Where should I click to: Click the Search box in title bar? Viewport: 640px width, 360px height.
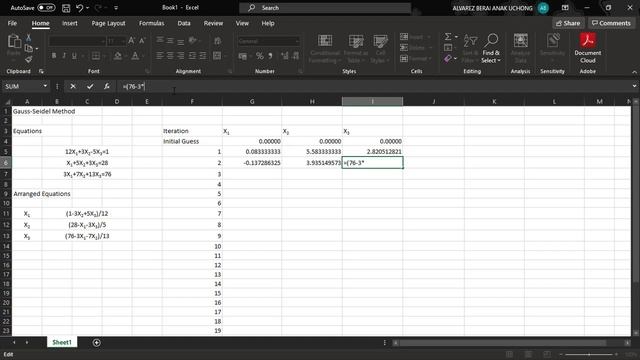[x=324, y=8]
